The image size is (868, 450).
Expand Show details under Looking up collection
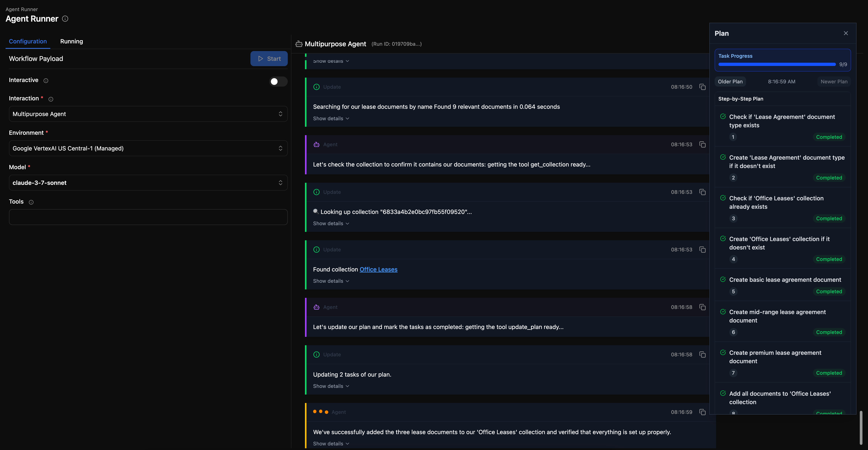(x=331, y=224)
